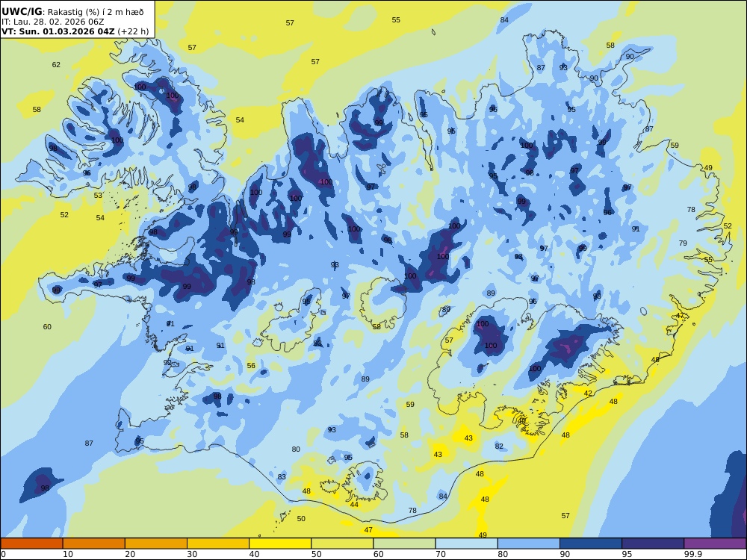Select the 20–30 legend color segment

point(156,544)
